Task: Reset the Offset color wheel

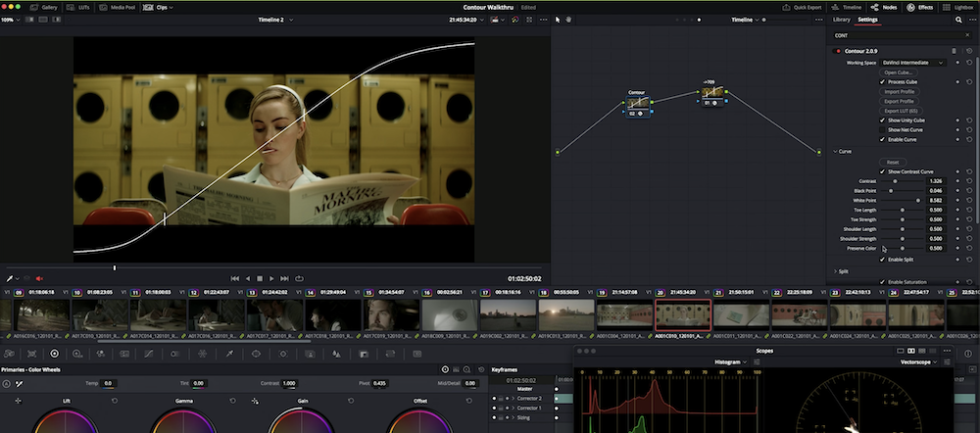Action: click(x=468, y=401)
